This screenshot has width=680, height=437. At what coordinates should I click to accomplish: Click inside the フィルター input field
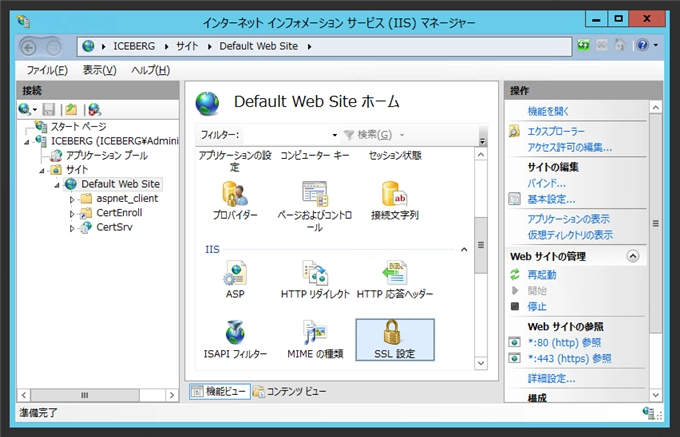[x=287, y=135]
